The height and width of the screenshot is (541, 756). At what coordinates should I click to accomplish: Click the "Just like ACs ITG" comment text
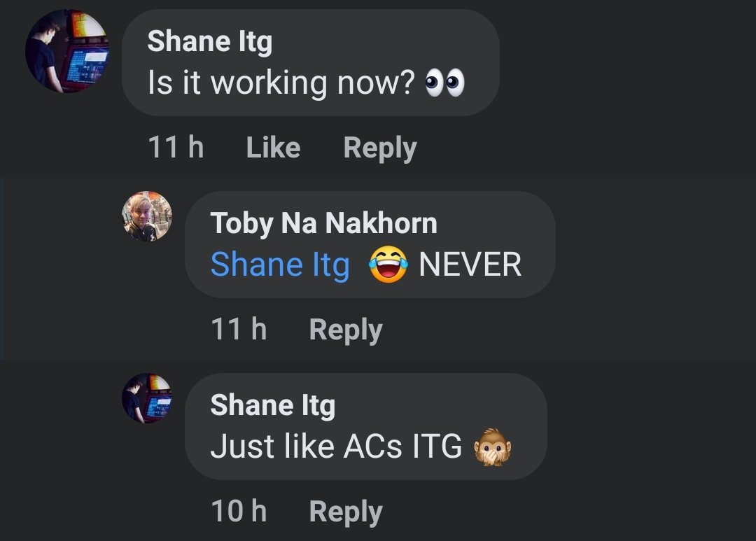[336, 447]
